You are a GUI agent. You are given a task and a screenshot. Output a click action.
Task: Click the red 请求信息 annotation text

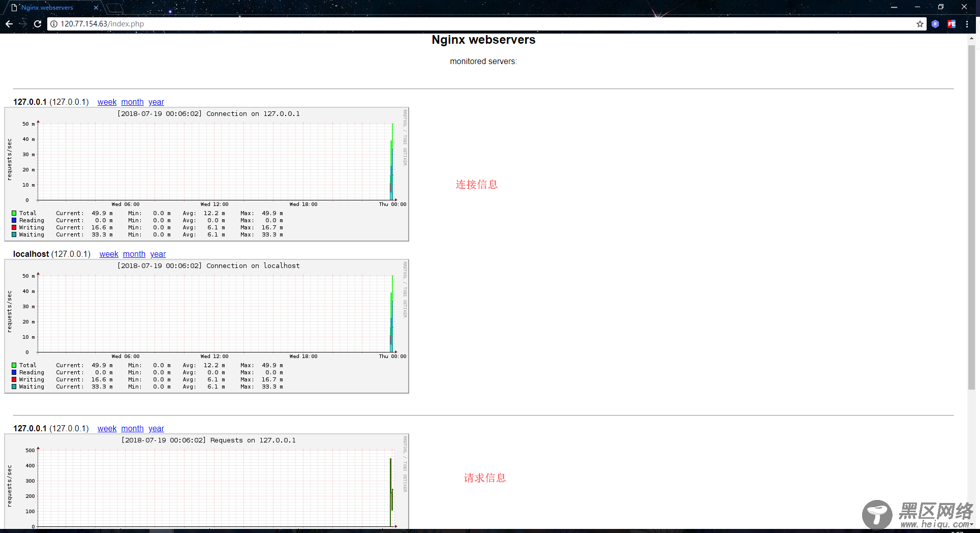tap(485, 478)
